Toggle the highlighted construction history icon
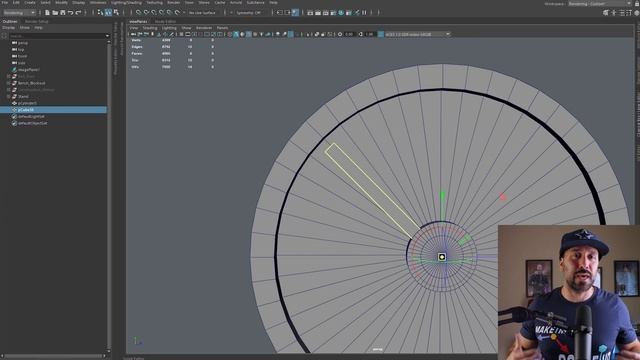640x360 pixels. tap(295, 13)
